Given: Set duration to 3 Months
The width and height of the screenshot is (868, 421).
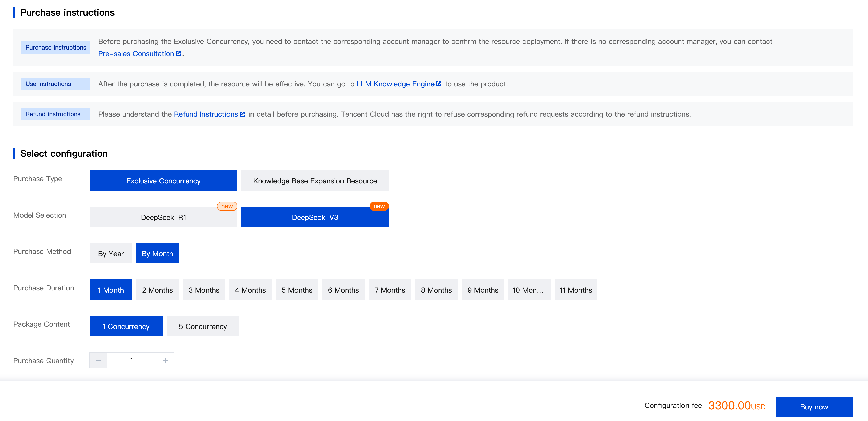Looking at the screenshot, I should point(203,290).
